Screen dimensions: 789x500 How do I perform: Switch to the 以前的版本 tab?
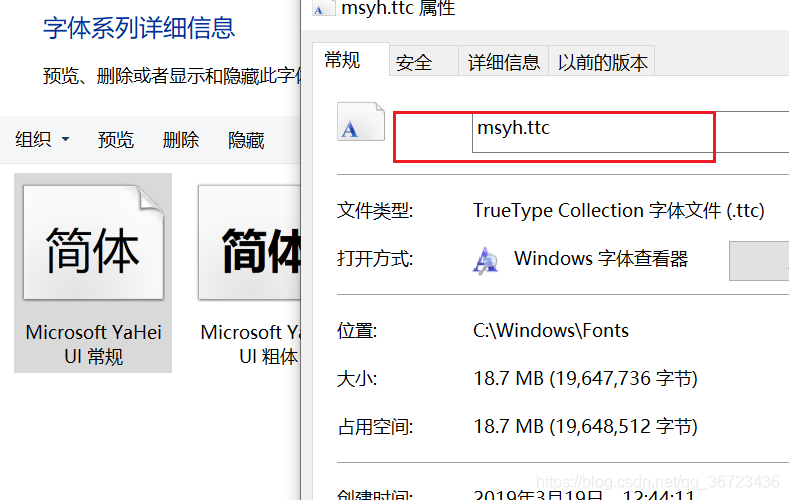(602, 62)
